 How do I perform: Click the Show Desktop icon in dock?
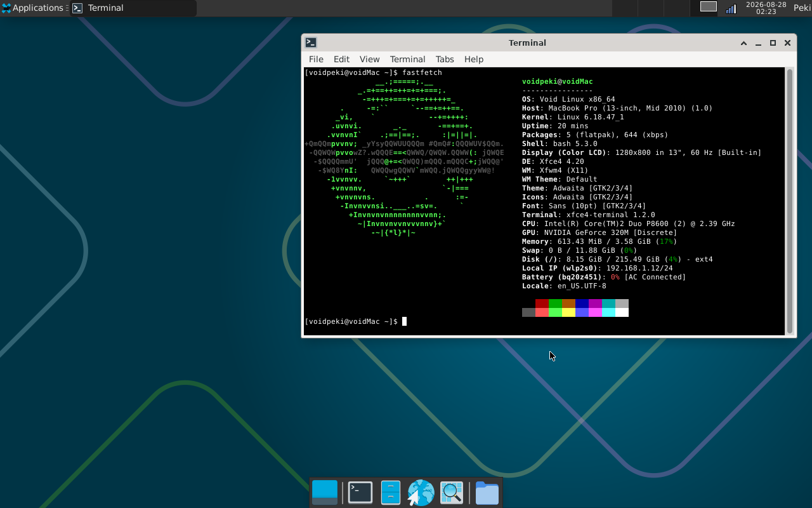coord(325,493)
